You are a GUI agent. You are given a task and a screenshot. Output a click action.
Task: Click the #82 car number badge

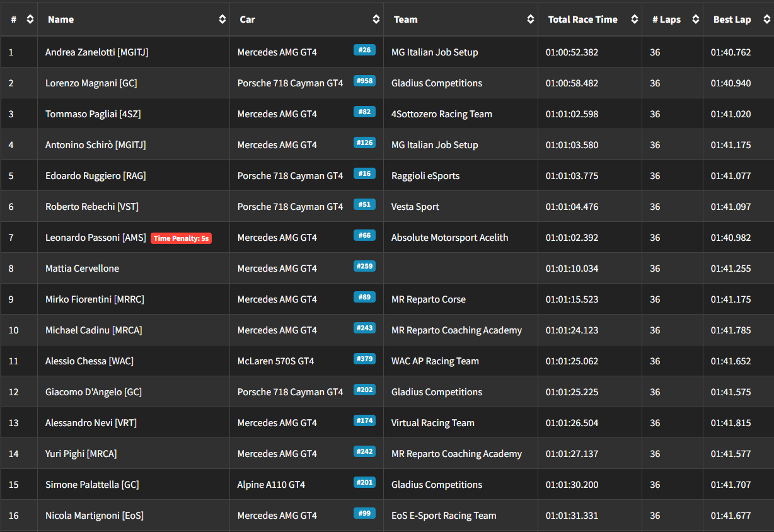(x=364, y=112)
